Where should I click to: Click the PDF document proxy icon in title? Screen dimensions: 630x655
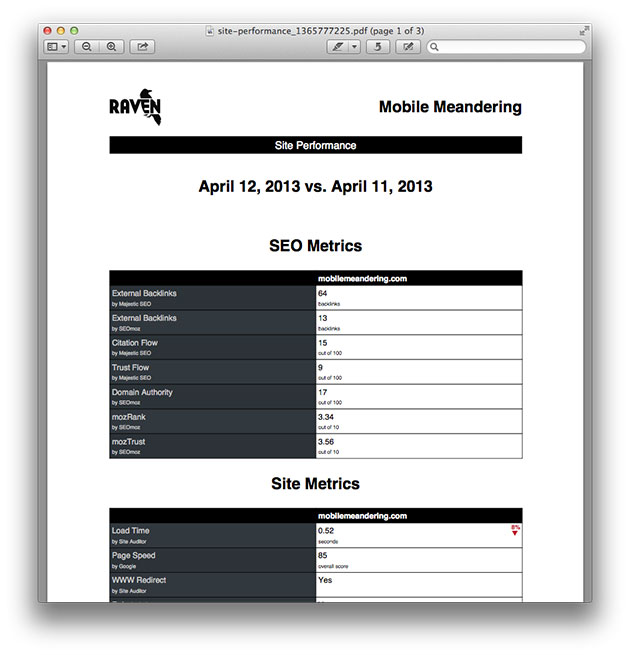pyautogui.click(x=210, y=31)
